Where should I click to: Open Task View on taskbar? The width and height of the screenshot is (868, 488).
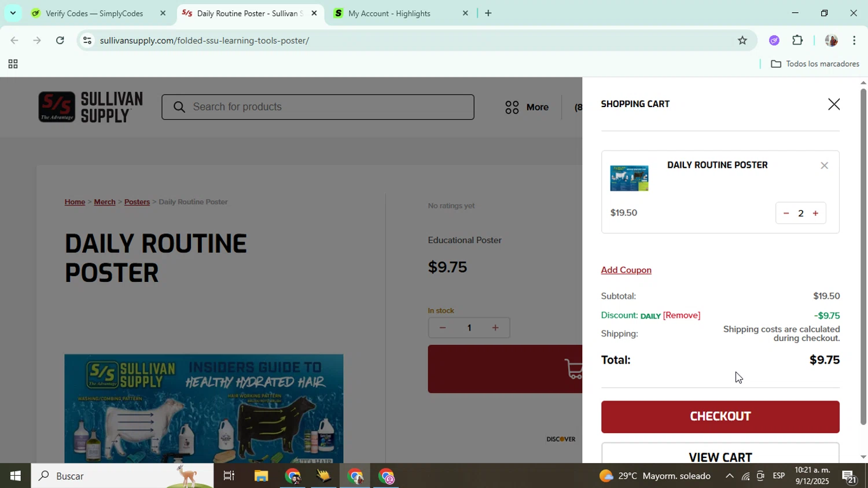coord(229,476)
